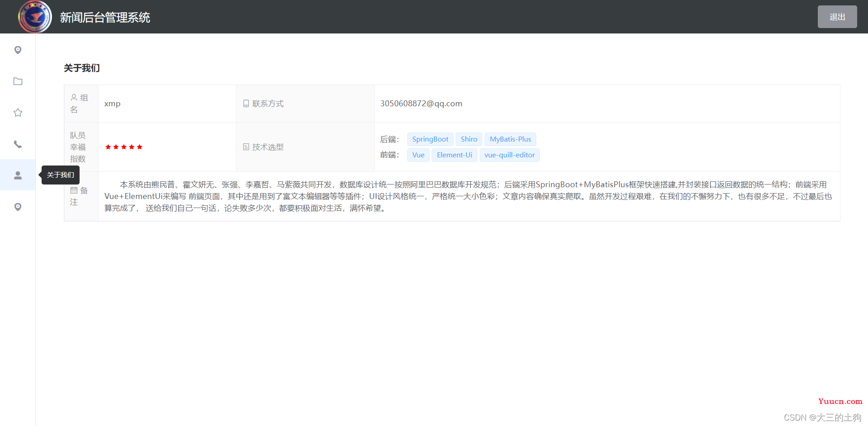Click the 关于我们 tooltip
Image resolution: width=868 pixels, height=426 pixels.
[61, 175]
